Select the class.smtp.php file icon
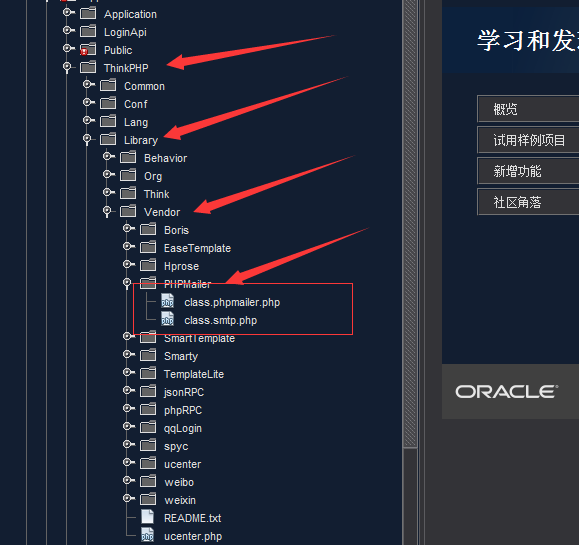579x545 pixels. (167, 319)
